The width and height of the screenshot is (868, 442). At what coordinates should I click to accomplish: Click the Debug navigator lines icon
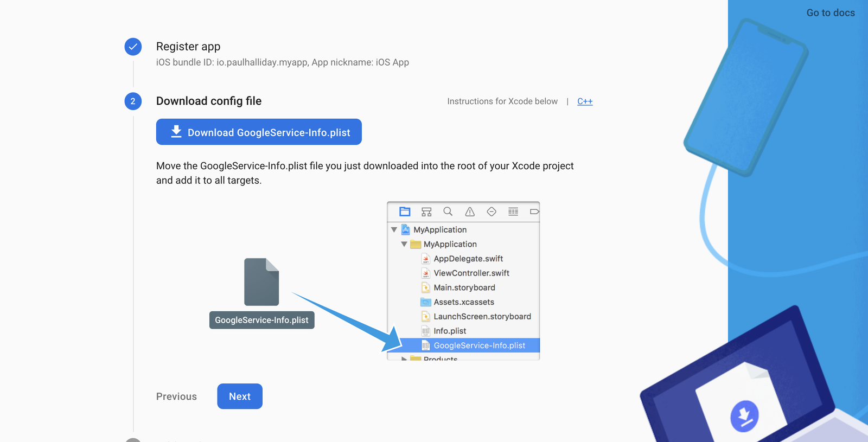click(513, 212)
